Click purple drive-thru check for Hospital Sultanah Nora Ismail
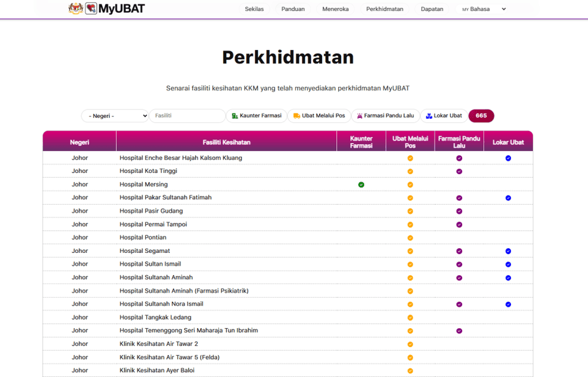The width and height of the screenshot is (588, 377). [459, 305]
